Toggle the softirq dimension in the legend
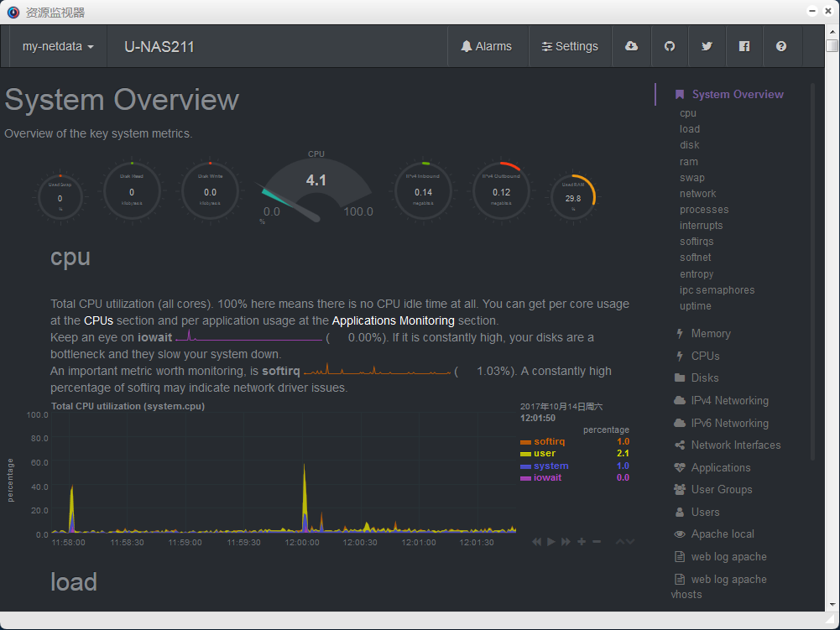 coord(549,441)
